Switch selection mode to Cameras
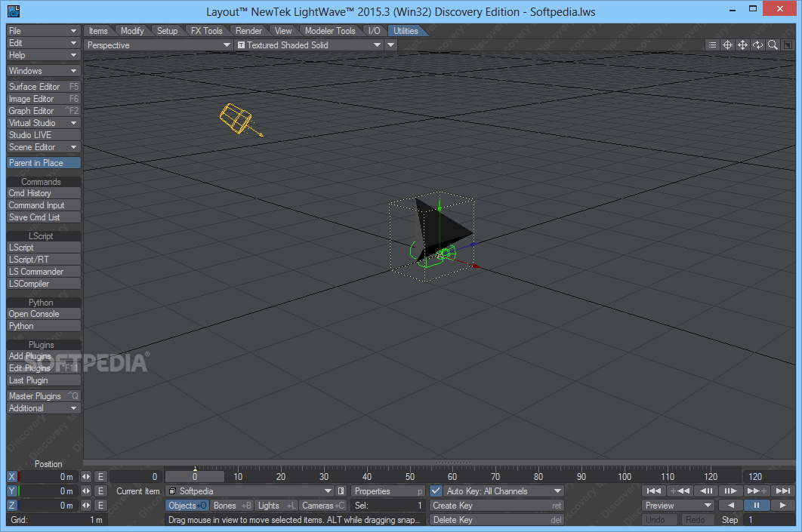This screenshot has width=802, height=532. (x=322, y=505)
